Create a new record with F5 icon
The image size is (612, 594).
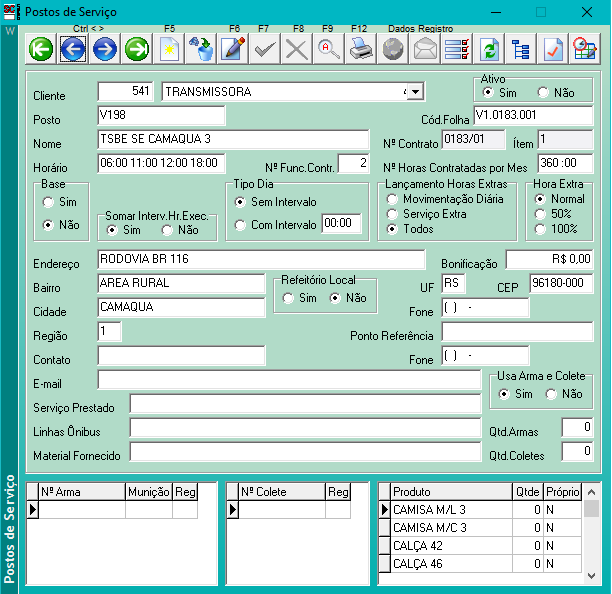click(169, 49)
